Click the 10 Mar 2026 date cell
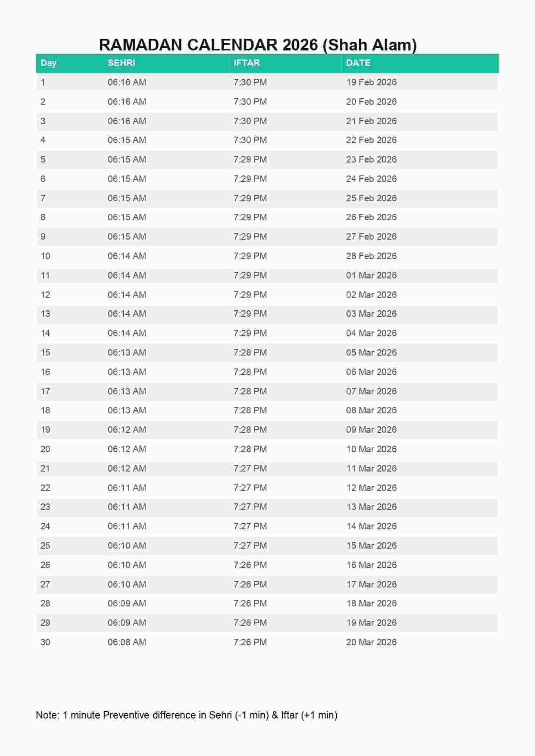 [x=371, y=449]
